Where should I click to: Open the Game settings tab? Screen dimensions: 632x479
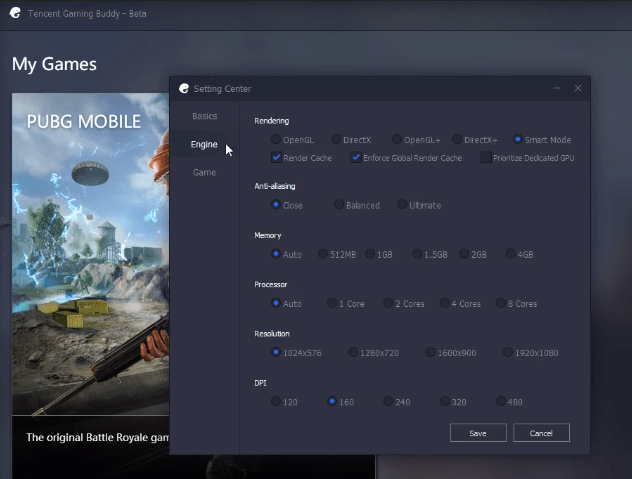click(x=204, y=173)
